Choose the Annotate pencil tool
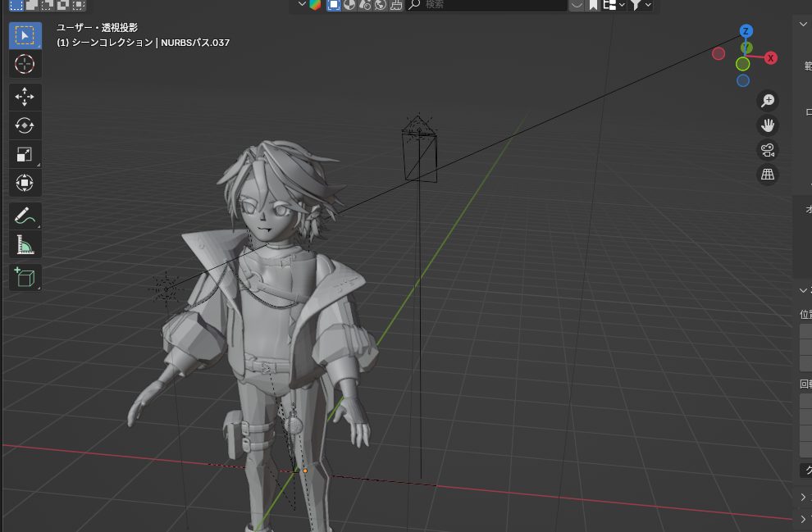 (25, 216)
